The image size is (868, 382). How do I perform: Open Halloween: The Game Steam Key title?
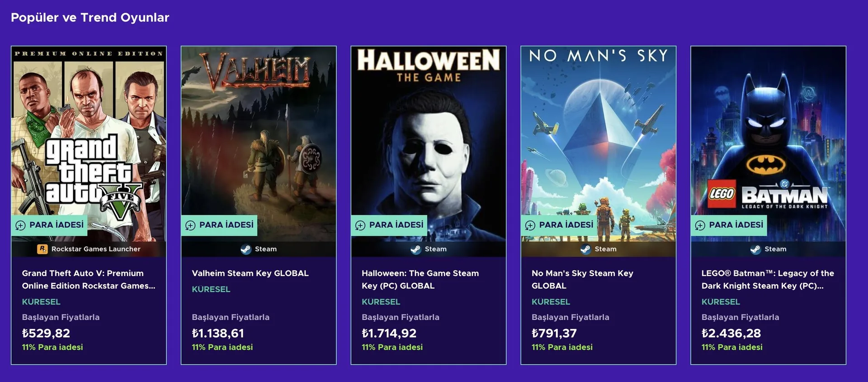420,280
